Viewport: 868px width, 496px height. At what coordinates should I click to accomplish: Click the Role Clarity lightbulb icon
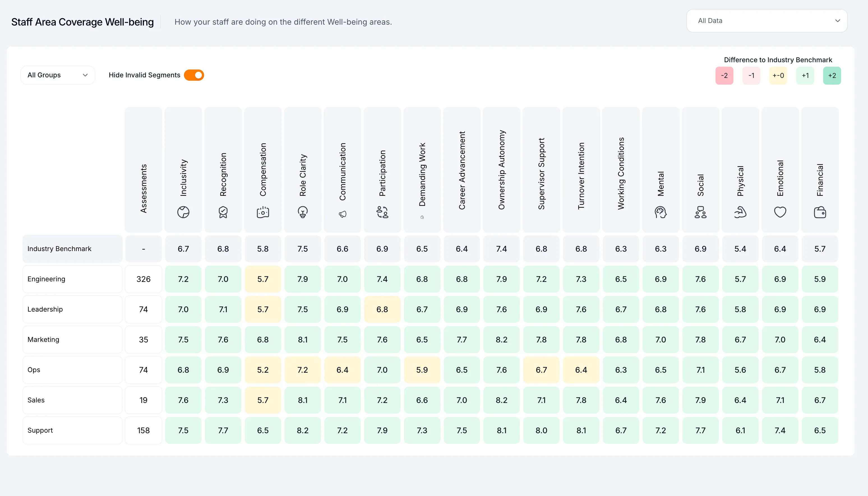click(303, 212)
